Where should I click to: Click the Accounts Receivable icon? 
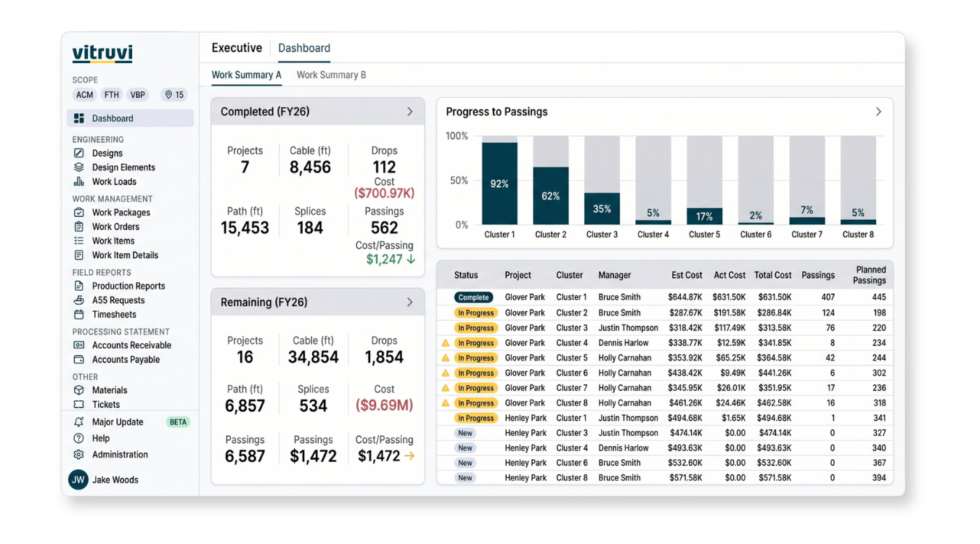point(79,345)
